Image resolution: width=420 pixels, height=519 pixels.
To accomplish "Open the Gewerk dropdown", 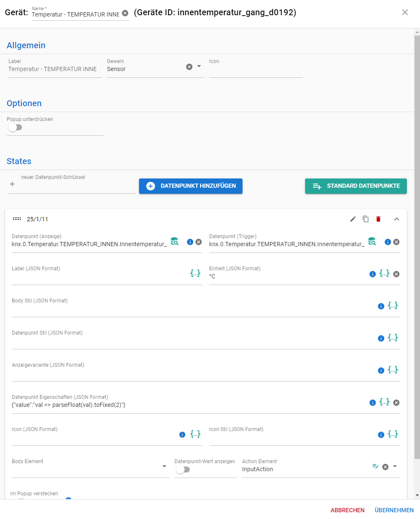I will (198, 66).
